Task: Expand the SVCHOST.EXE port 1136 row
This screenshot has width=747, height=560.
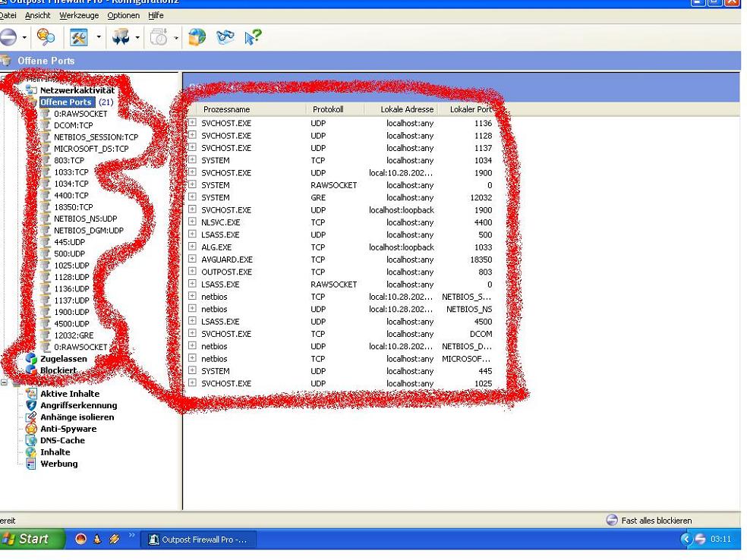Action: [193, 122]
